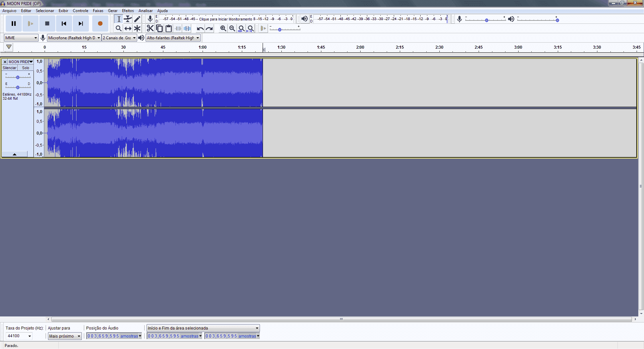
Task: Open the Mais próximo snap dropdown
Action: [x=65, y=336]
